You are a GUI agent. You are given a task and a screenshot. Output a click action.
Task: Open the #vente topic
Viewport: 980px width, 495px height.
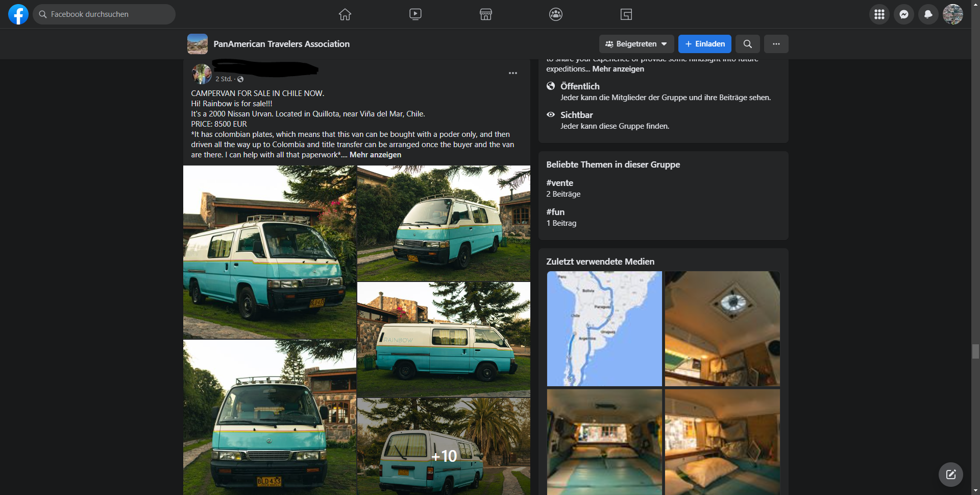pos(560,183)
